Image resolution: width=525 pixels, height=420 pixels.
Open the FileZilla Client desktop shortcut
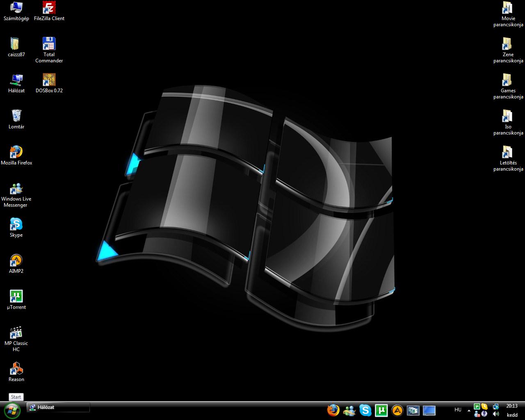point(49,11)
